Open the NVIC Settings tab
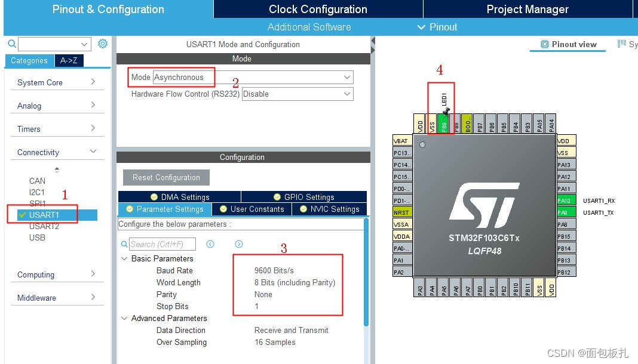This screenshot has width=638, height=364. coord(330,209)
